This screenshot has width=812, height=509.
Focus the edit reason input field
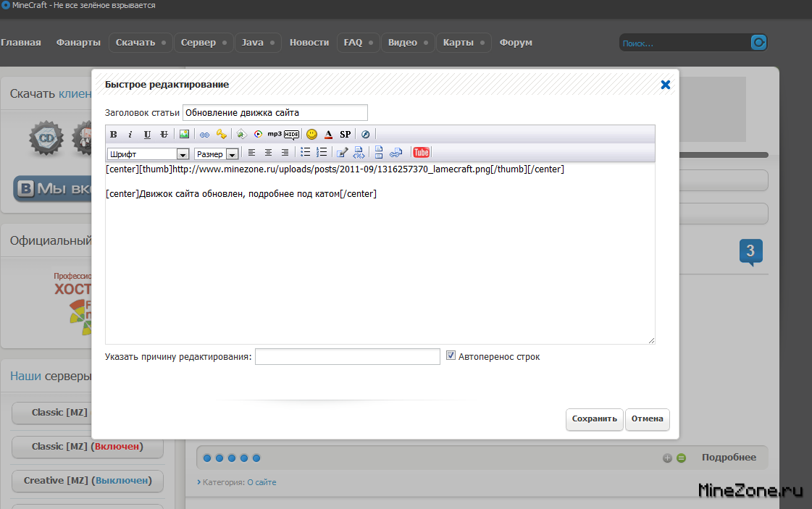tap(348, 357)
